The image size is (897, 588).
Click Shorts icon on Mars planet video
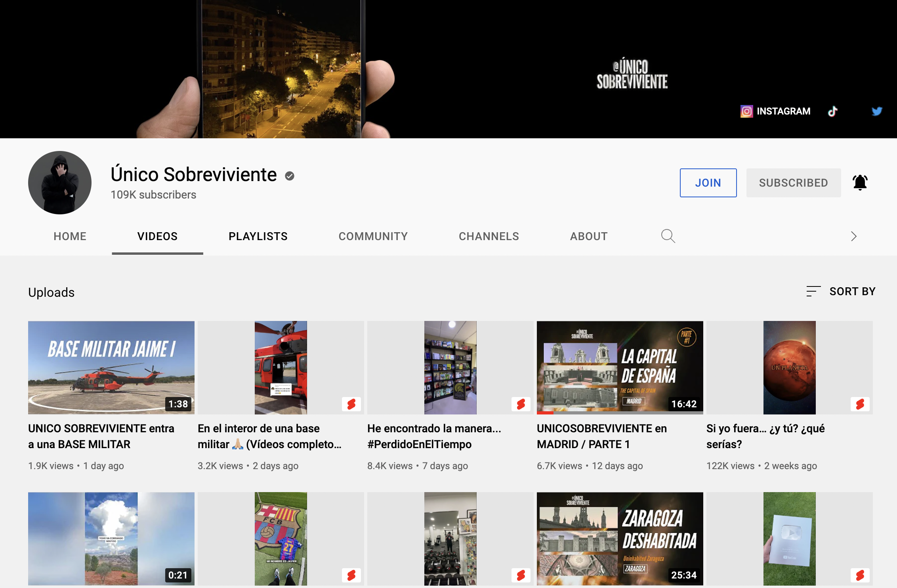point(860,404)
